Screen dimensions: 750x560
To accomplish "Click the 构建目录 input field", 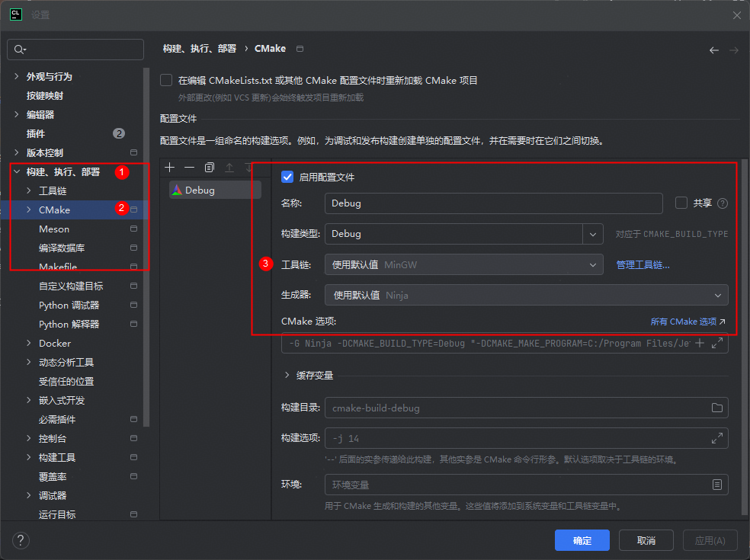I will pos(526,408).
